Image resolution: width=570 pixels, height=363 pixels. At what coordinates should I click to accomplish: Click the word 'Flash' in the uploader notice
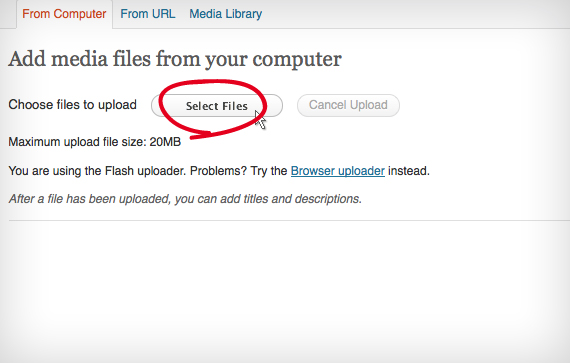click(x=119, y=171)
